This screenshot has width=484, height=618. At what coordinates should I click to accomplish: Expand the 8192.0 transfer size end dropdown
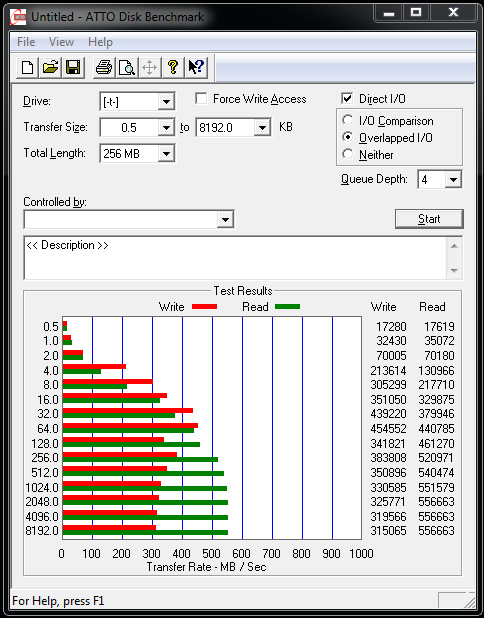262,127
